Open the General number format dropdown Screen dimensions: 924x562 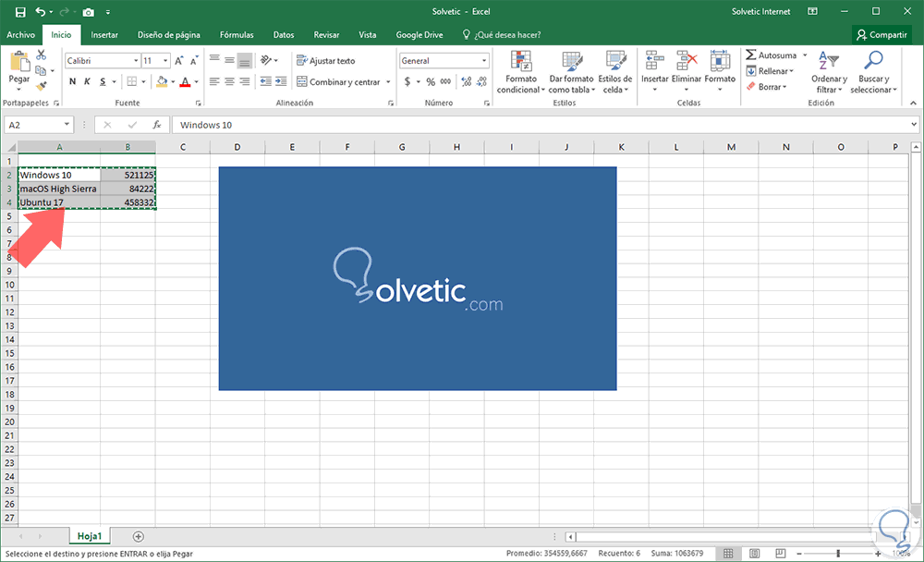[484, 61]
